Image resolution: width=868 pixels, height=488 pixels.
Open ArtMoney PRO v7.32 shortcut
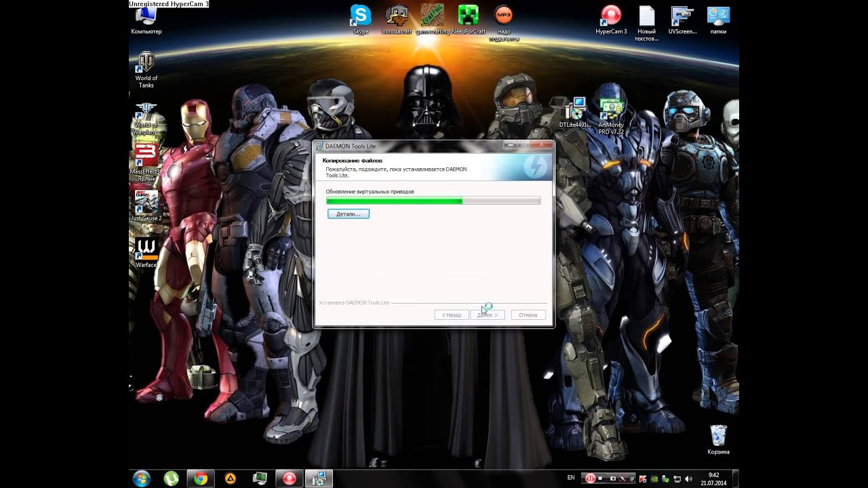click(611, 116)
